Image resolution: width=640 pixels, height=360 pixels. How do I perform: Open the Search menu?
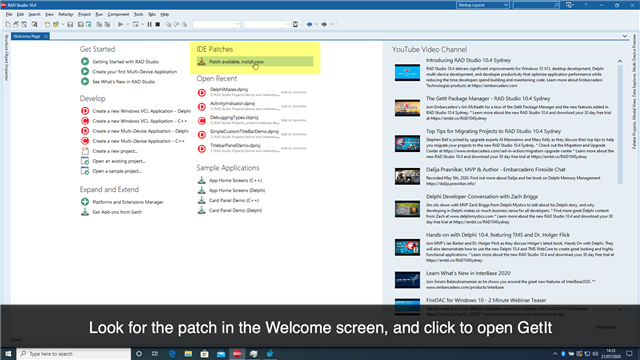[34, 14]
